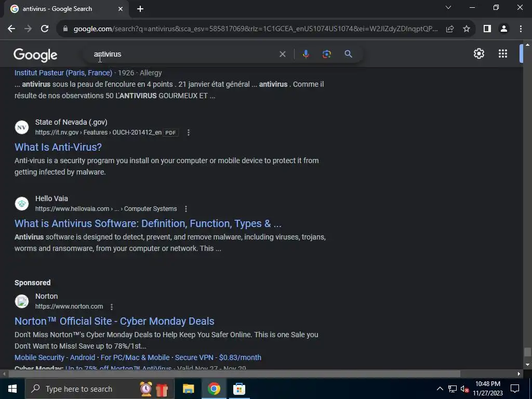The width and height of the screenshot is (532, 399).
Task: Click the horizontal scroll right arrow
Action: (519, 374)
